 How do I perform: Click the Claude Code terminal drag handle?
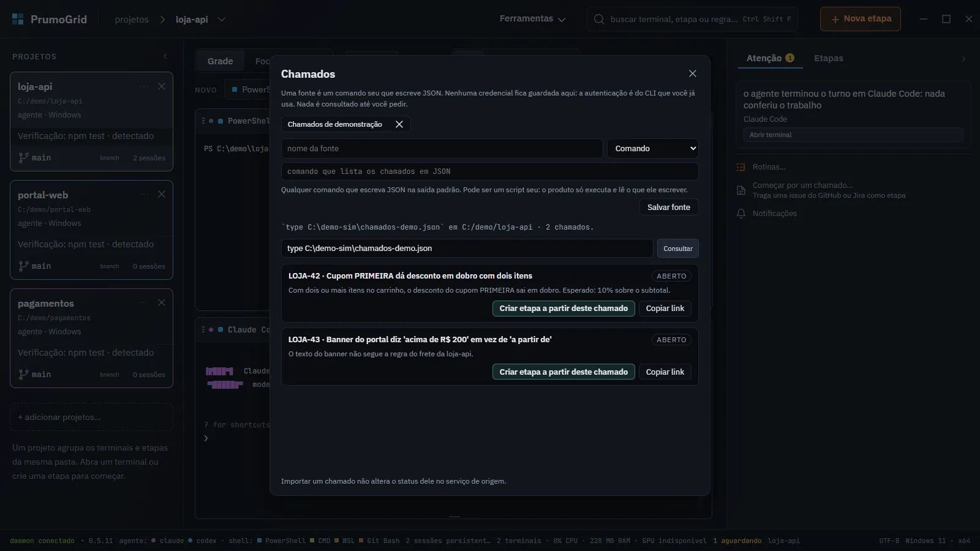pos(203,330)
